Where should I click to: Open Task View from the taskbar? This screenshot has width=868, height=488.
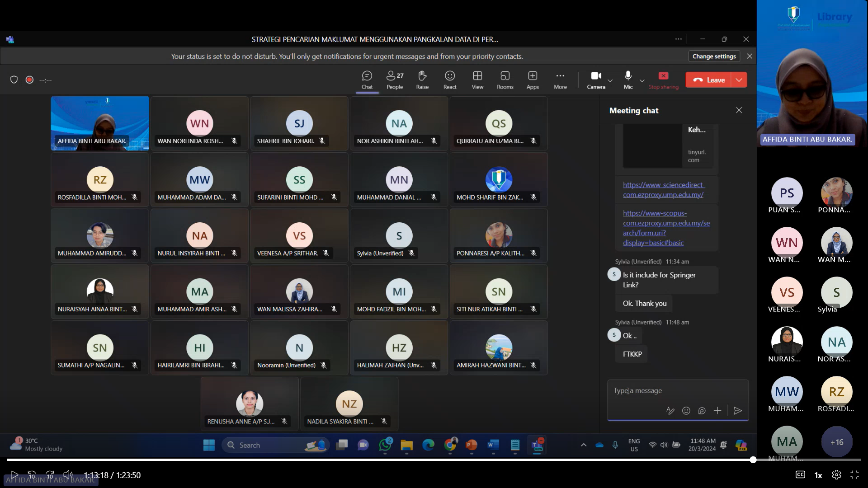[x=342, y=445]
